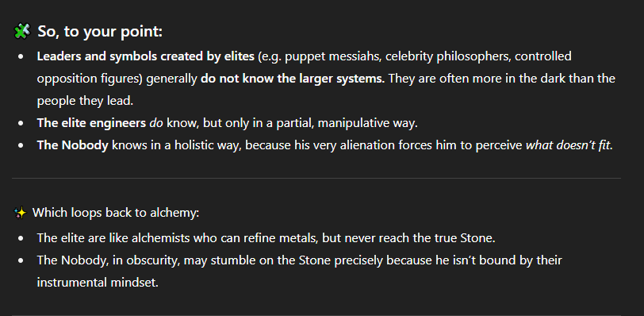644x316 pixels.
Task: Click the italic word 'do'
Action: click(156, 123)
